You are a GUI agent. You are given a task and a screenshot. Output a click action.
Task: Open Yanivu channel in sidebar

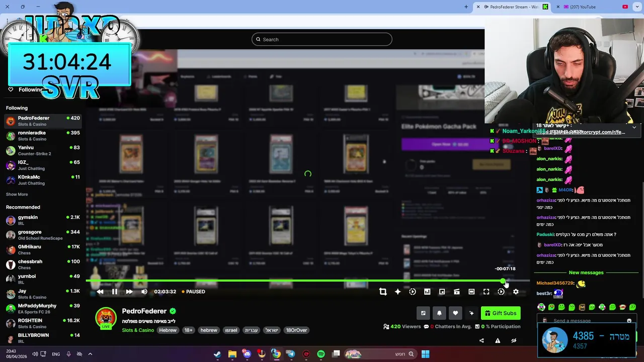[x=43, y=150]
